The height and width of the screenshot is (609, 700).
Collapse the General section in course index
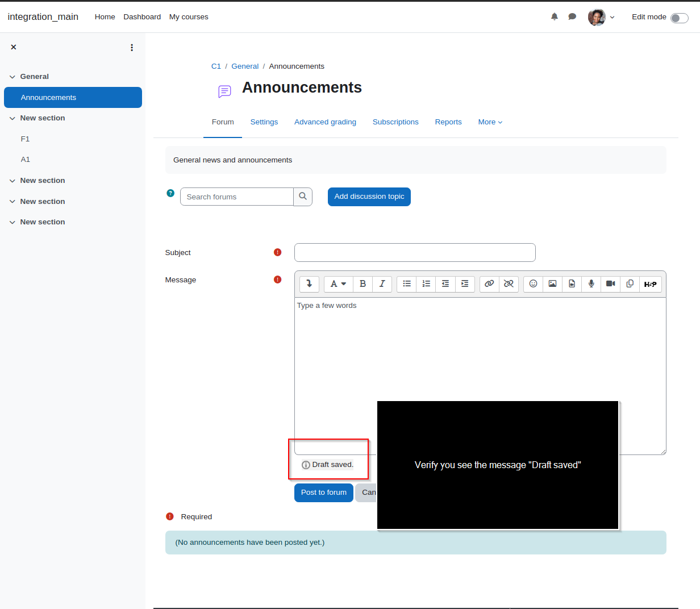point(13,77)
